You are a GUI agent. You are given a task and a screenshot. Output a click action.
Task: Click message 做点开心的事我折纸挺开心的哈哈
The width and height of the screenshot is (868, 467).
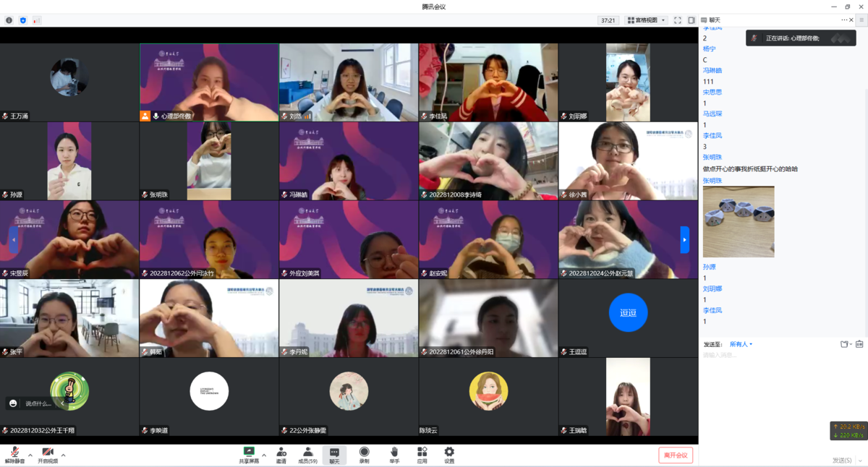tap(750, 169)
